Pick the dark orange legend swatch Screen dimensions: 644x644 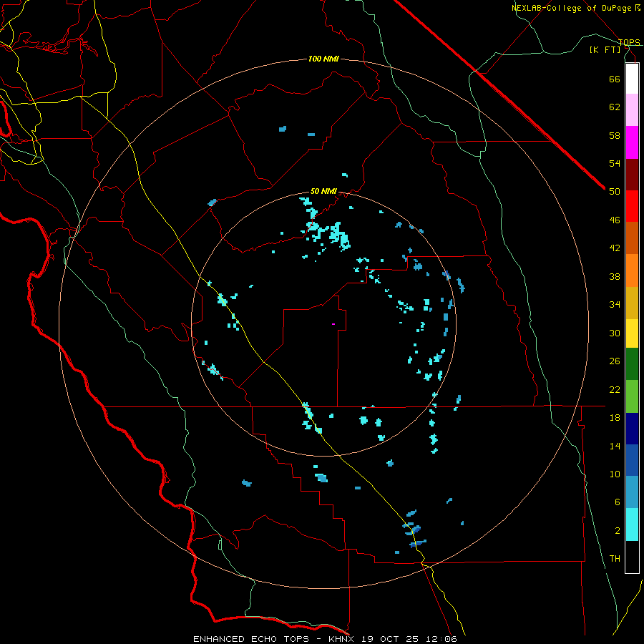tap(632, 238)
